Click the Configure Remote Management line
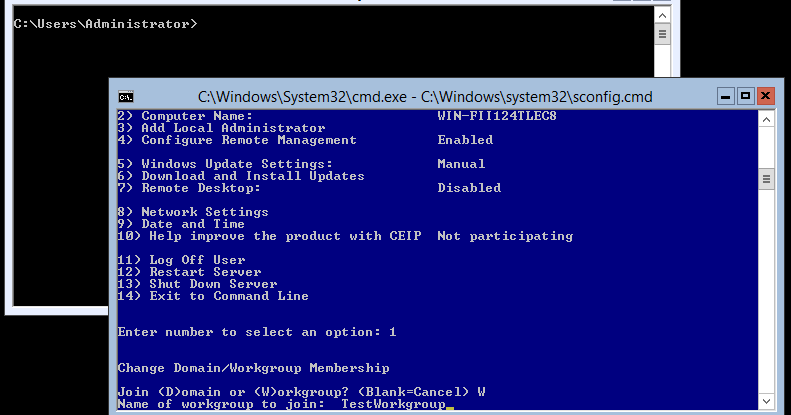 (248, 140)
